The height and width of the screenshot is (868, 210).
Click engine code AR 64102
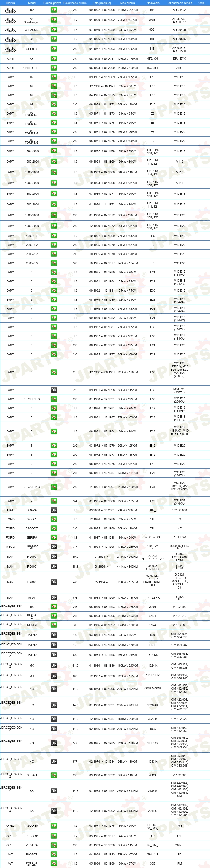tap(179, 10)
